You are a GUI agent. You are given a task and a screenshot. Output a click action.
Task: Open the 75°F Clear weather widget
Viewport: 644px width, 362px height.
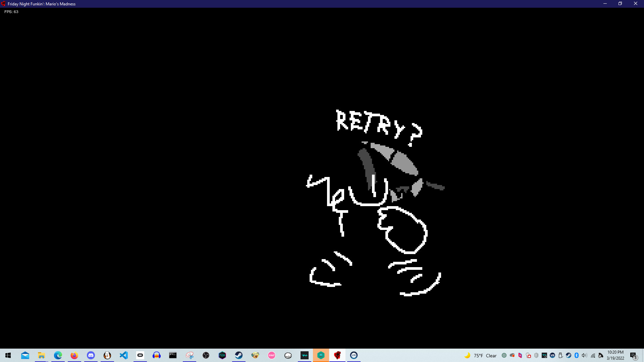[x=480, y=355]
